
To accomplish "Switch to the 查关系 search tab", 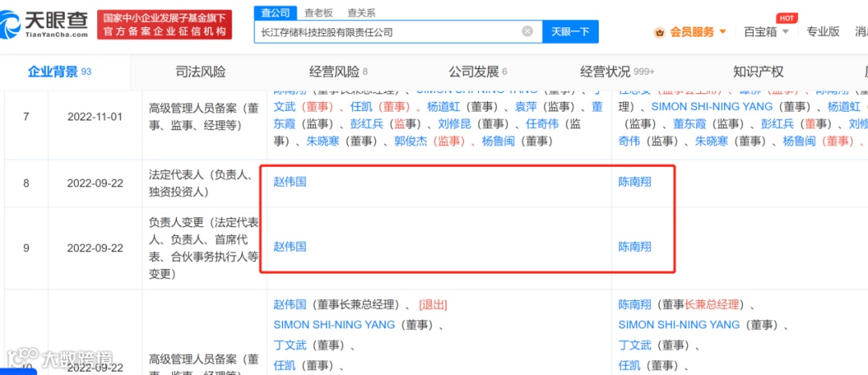I will coord(362,12).
